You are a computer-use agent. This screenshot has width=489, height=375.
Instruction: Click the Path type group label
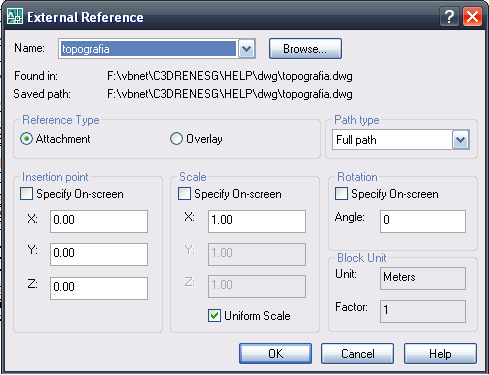[x=357, y=120]
